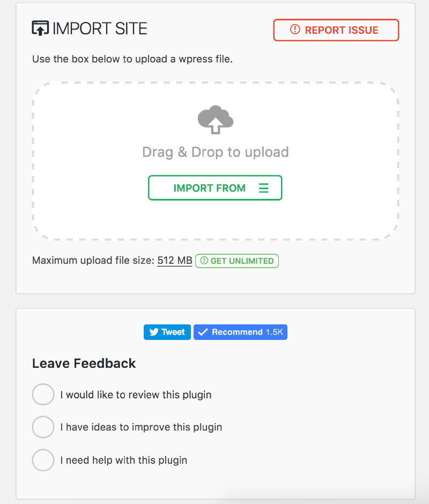Select 'I would like to review this plugin'
The height and width of the screenshot is (504, 429).
[x=43, y=395]
